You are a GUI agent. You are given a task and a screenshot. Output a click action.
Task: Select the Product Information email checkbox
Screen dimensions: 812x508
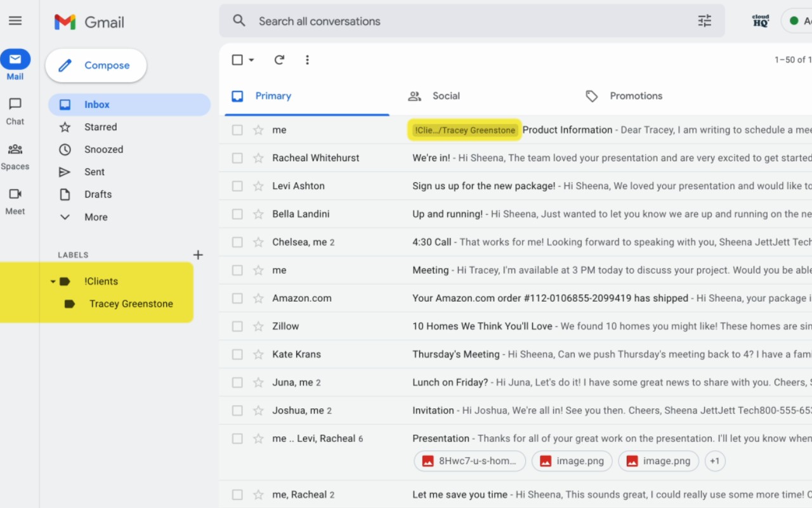(x=237, y=130)
